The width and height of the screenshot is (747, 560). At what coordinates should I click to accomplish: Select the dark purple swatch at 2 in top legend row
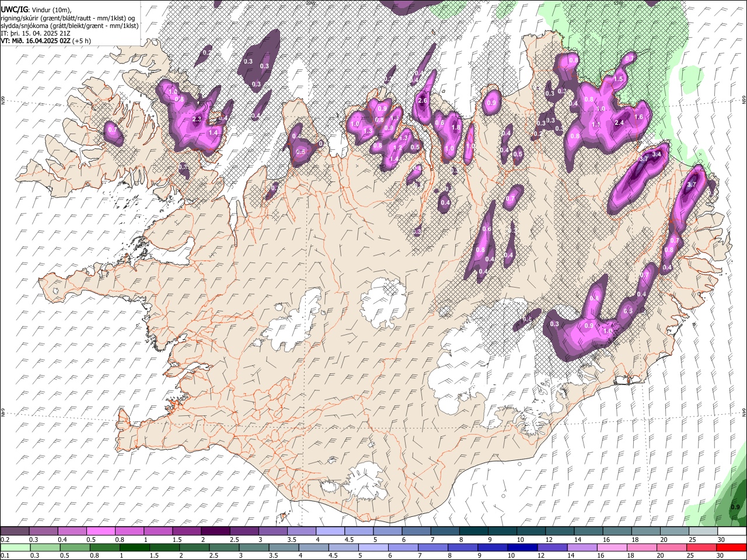tap(215, 531)
